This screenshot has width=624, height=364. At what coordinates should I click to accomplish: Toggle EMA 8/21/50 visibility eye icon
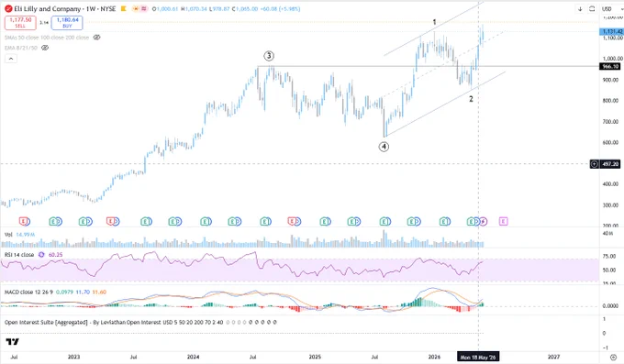(x=45, y=48)
